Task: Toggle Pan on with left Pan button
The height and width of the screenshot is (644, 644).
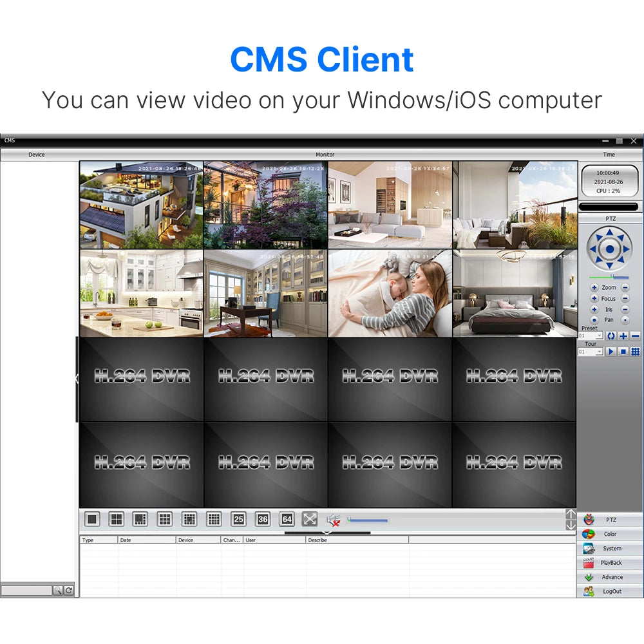Action: click(594, 320)
